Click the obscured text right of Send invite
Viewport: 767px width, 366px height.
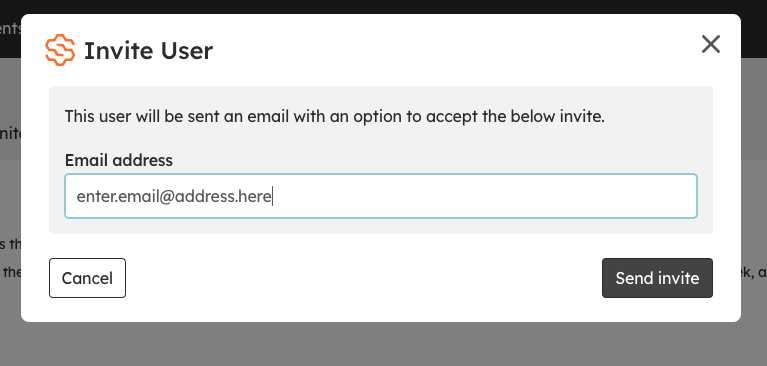(x=754, y=272)
